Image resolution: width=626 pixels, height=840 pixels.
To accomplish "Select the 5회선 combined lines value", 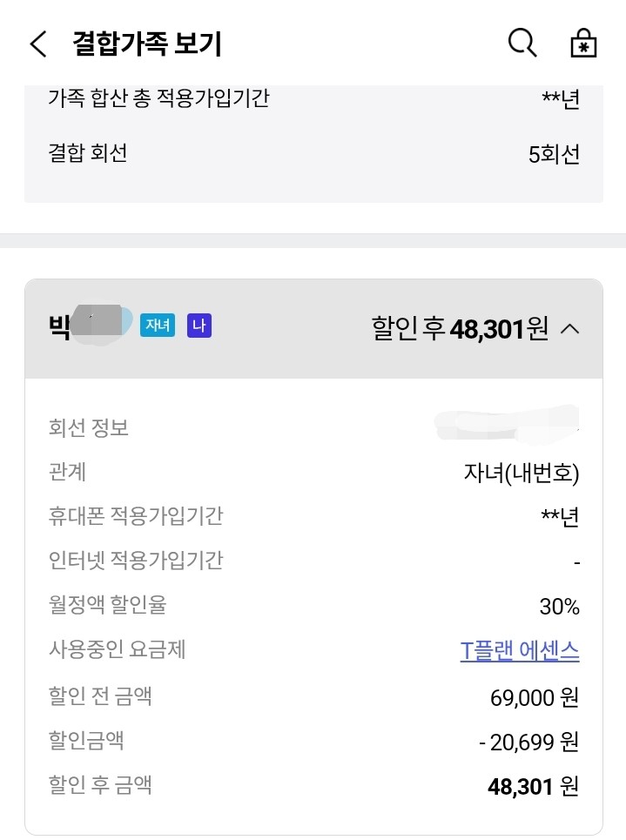I will tap(554, 154).
